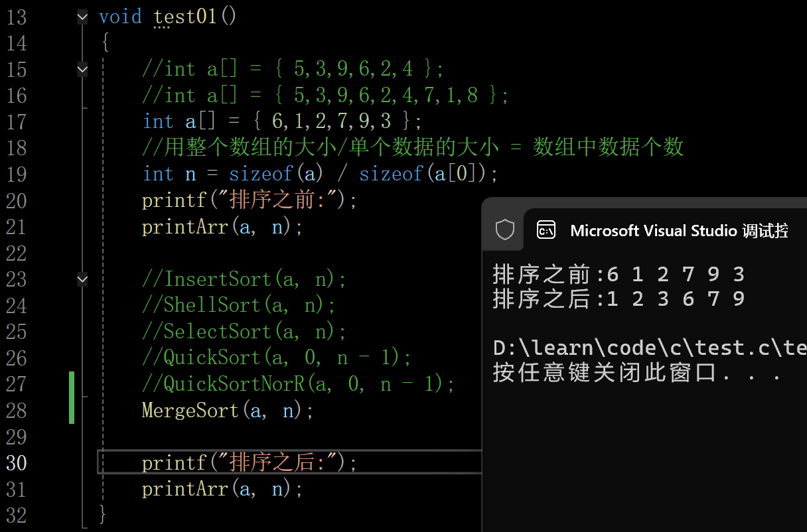
Task: Collapse the commented code block at line 15
Action: (82, 69)
